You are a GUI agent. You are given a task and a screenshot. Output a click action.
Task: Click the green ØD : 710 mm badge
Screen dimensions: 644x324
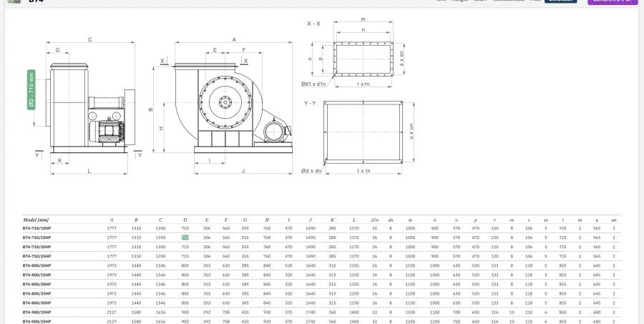pos(31,90)
